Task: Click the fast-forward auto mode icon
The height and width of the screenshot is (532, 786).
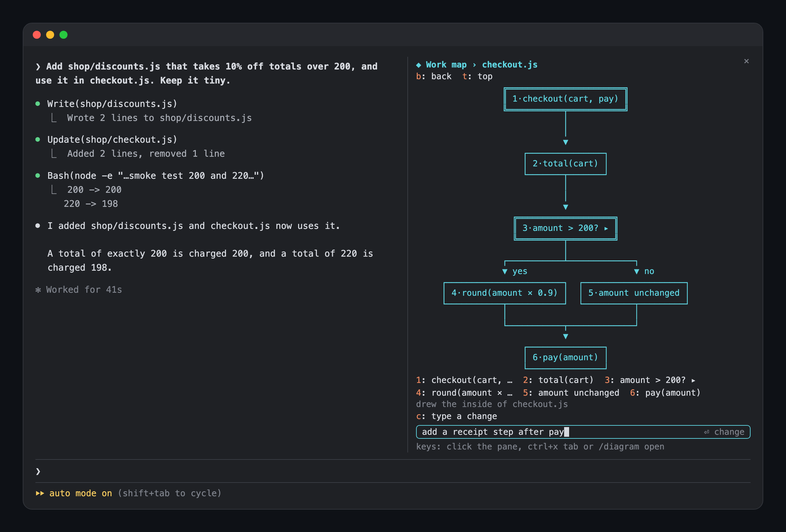Action: (x=40, y=494)
